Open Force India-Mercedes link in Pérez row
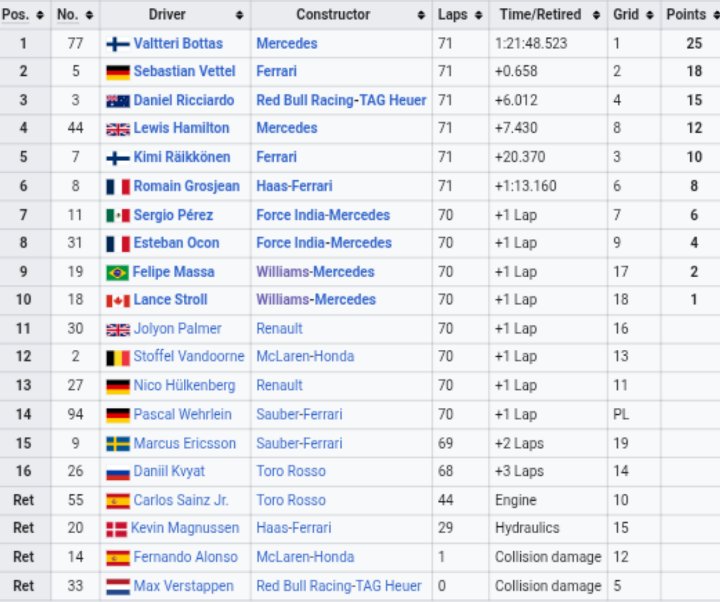Image resolution: width=720 pixels, height=602 pixels. [323, 215]
